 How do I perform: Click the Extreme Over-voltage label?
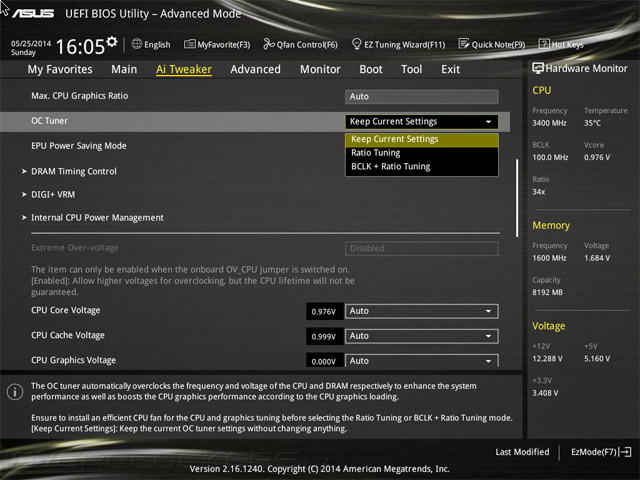[x=75, y=248]
